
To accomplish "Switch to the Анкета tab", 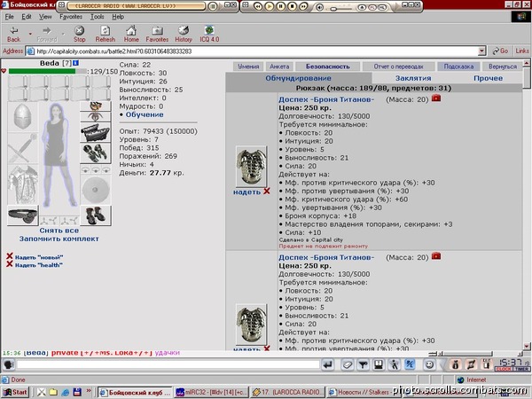I will tap(279, 66).
